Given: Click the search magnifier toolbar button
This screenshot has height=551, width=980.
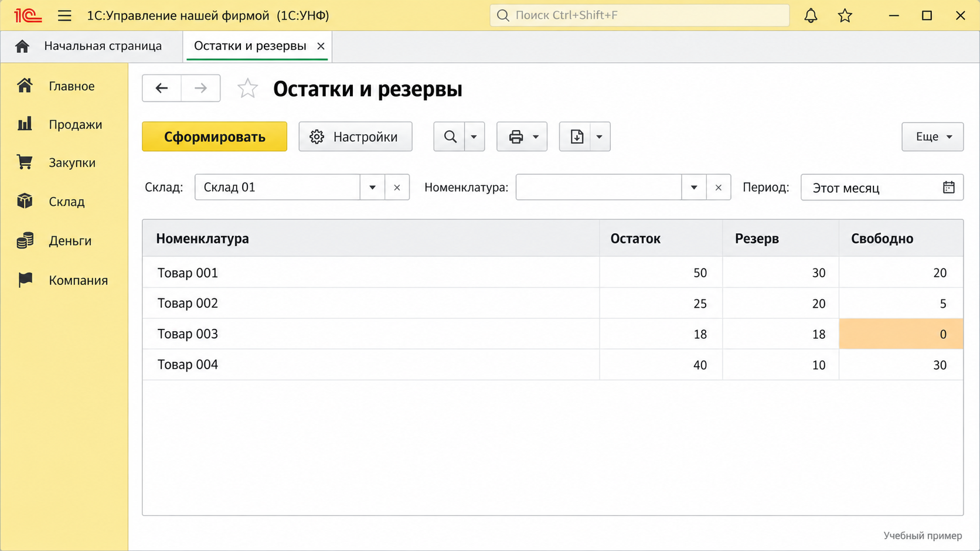Looking at the screenshot, I should [450, 137].
